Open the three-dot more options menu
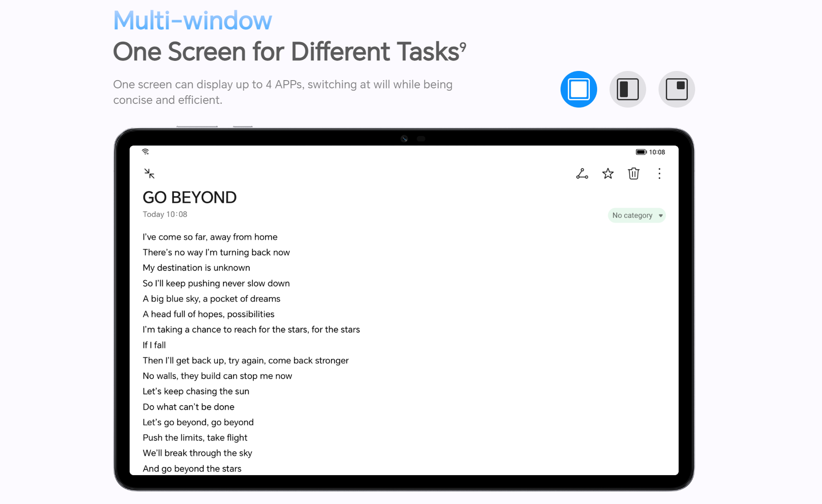 (659, 173)
